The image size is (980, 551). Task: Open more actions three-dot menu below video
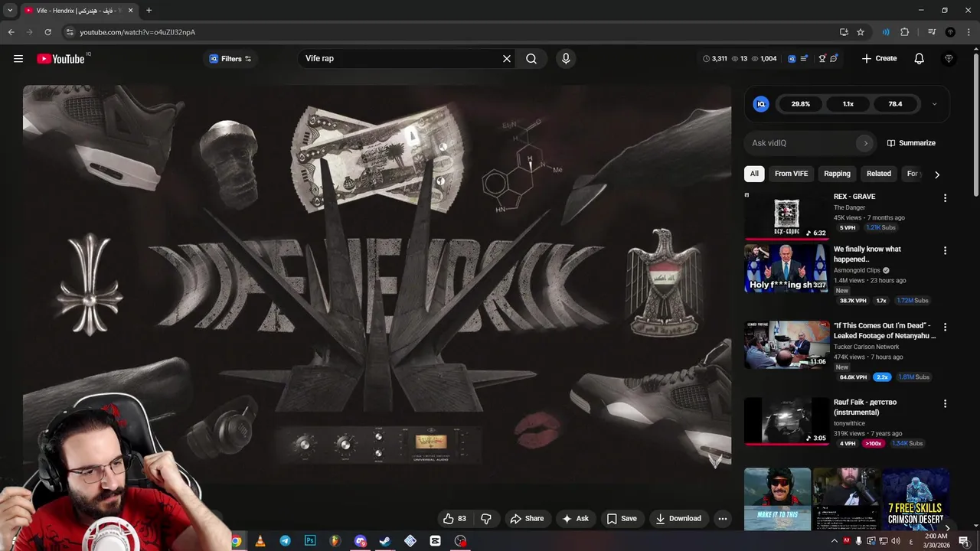[x=722, y=519]
